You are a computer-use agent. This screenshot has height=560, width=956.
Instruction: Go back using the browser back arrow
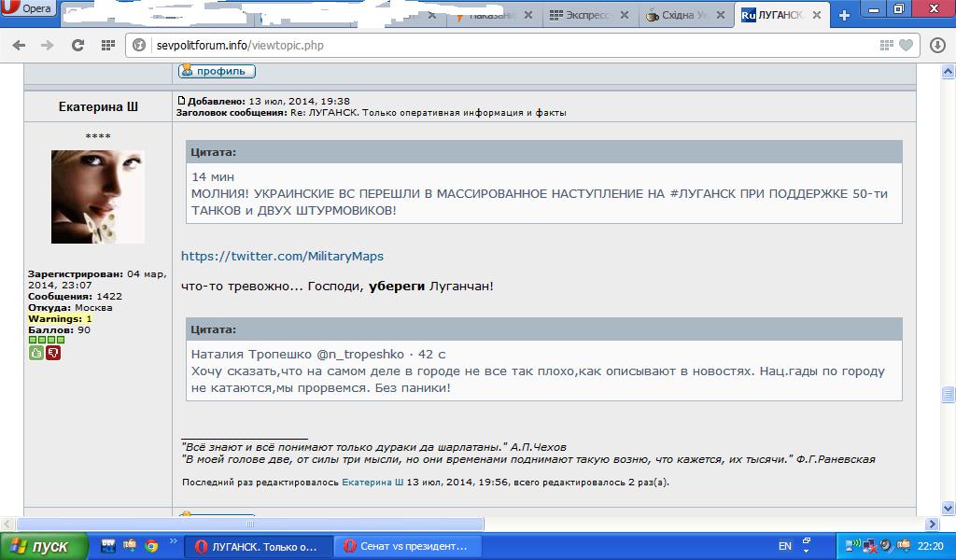(x=19, y=45)
